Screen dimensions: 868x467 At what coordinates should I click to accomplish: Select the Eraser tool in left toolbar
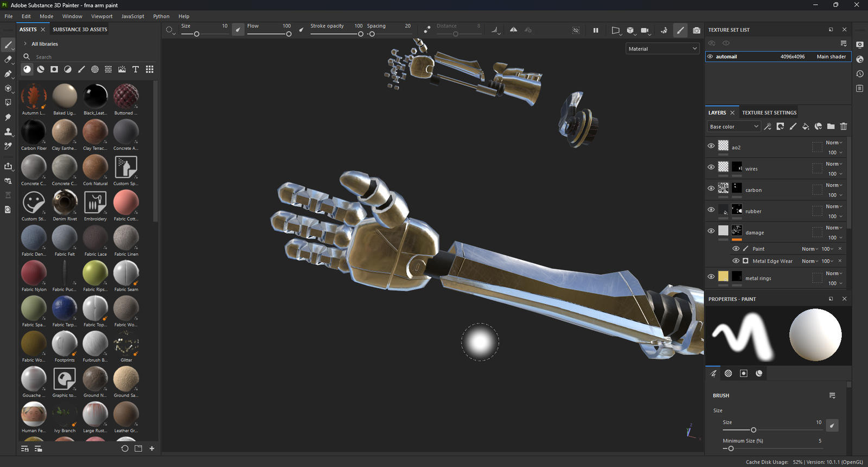click(8, 59)
